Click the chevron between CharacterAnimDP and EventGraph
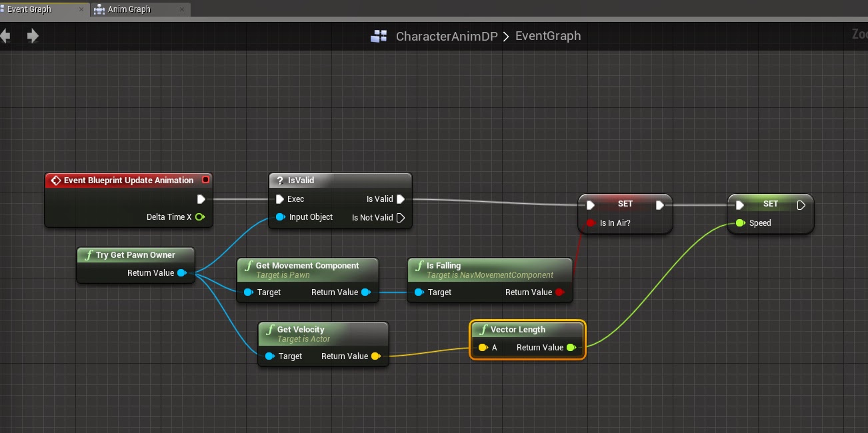Screen dimensions: 868x433 (505, 36)
